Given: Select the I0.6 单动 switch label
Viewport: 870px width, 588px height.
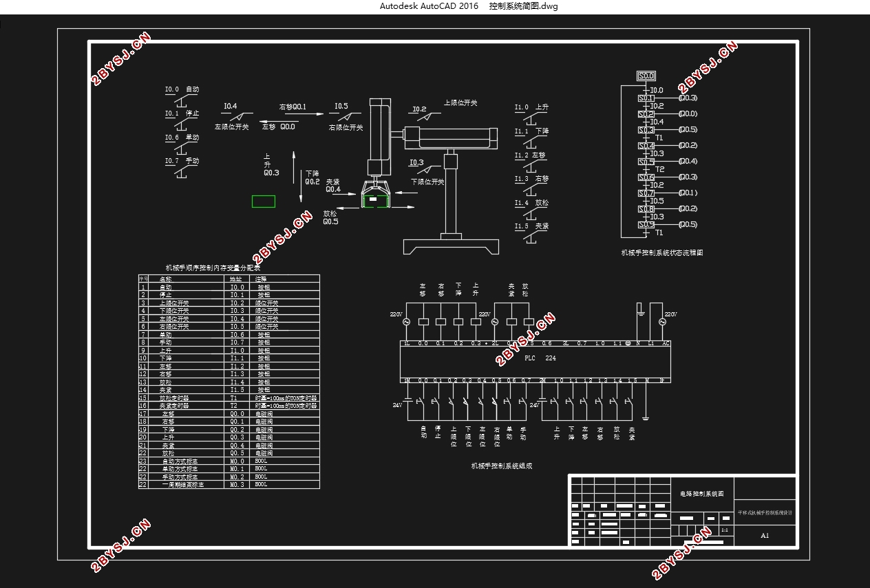Looking at the screenshot, I should [182, 138].
